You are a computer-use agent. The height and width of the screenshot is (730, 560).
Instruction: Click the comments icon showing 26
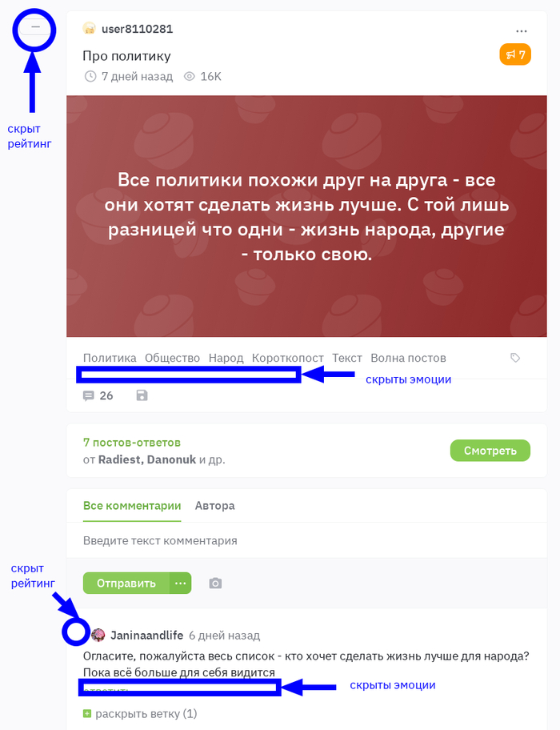click(x=98, y=395)
